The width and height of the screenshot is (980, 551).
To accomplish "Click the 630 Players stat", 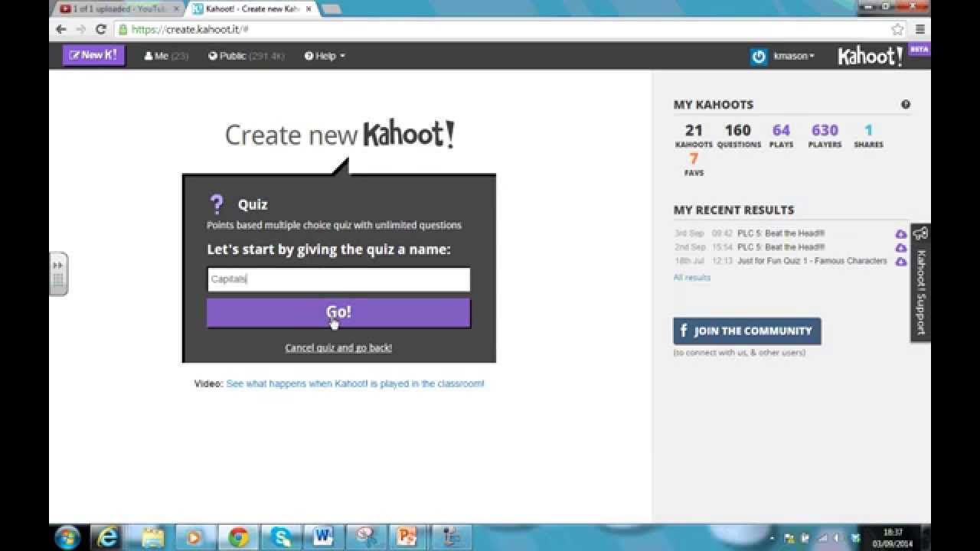I will coord(825,135).
